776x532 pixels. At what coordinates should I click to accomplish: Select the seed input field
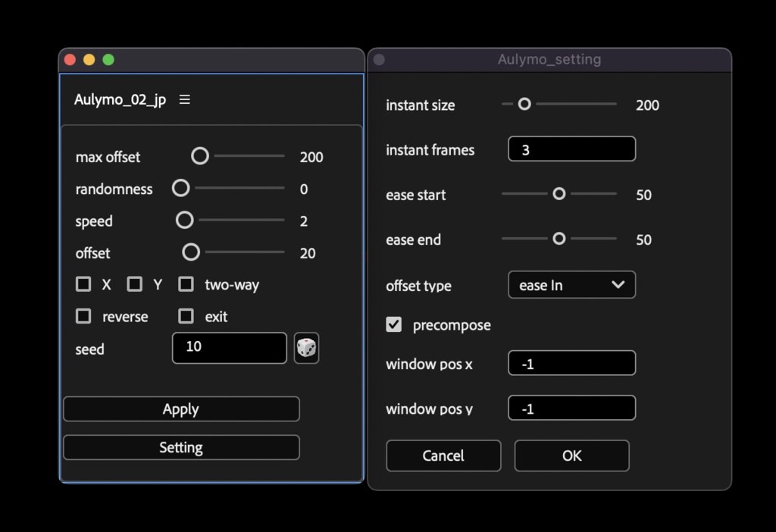click(x=229, y=348)
